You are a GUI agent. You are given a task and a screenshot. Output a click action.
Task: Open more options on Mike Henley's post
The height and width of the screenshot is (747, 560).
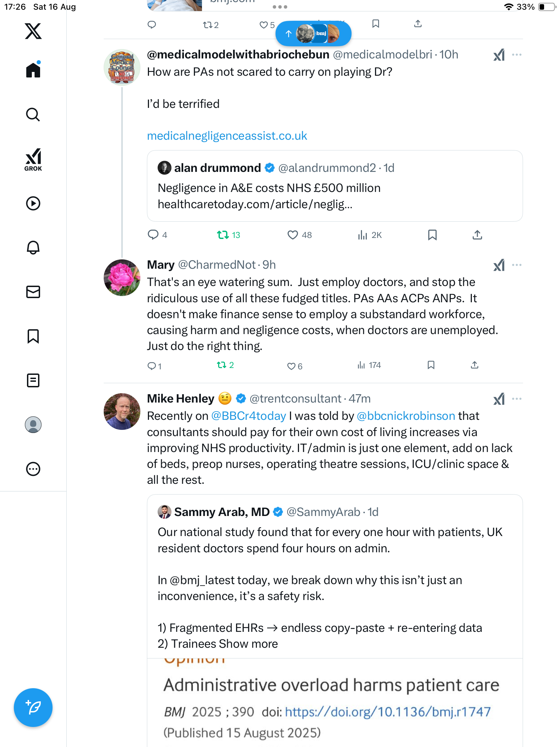coord(516,399)
